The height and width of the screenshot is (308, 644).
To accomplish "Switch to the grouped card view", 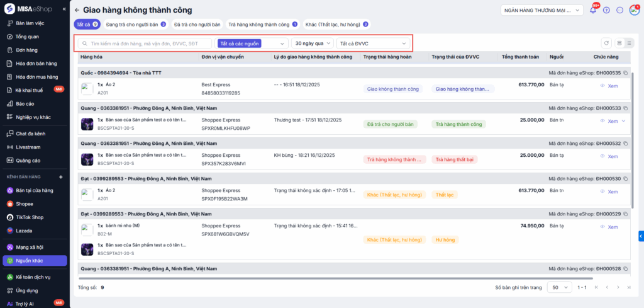I will 619,43.
